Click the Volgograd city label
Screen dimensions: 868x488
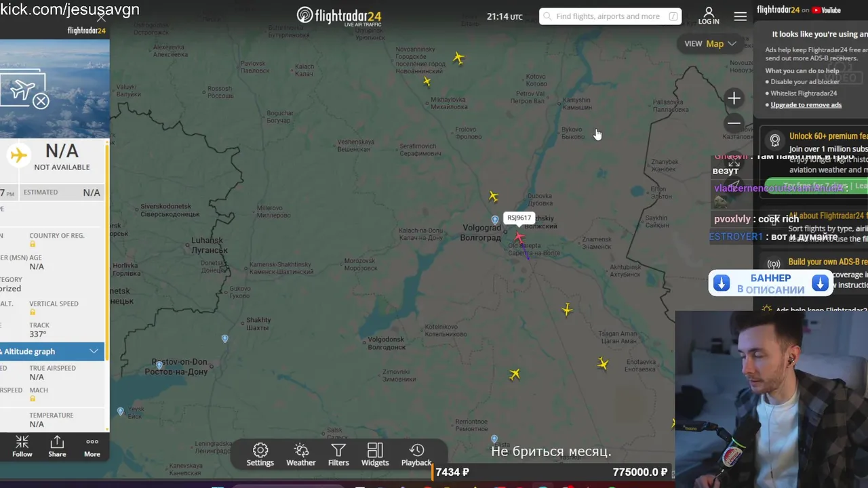pyautogui.click(x=481, y=232)
